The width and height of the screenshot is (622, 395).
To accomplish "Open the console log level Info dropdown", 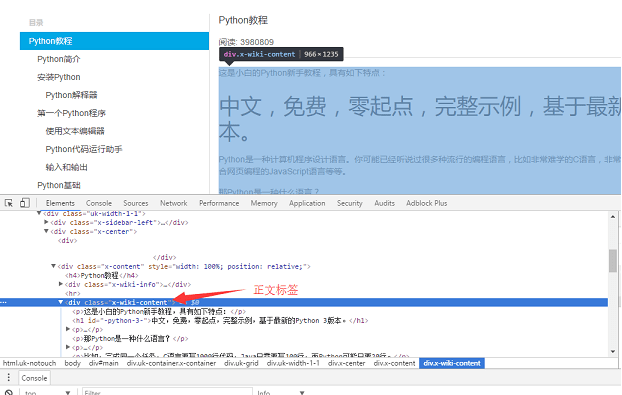I will (x=281, y=393).
